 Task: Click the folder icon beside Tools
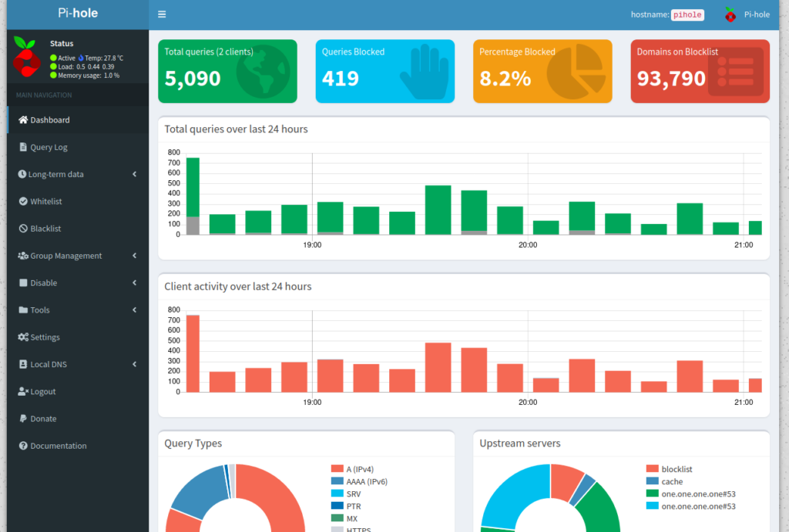pyautogui.click(x=23, y=309)
